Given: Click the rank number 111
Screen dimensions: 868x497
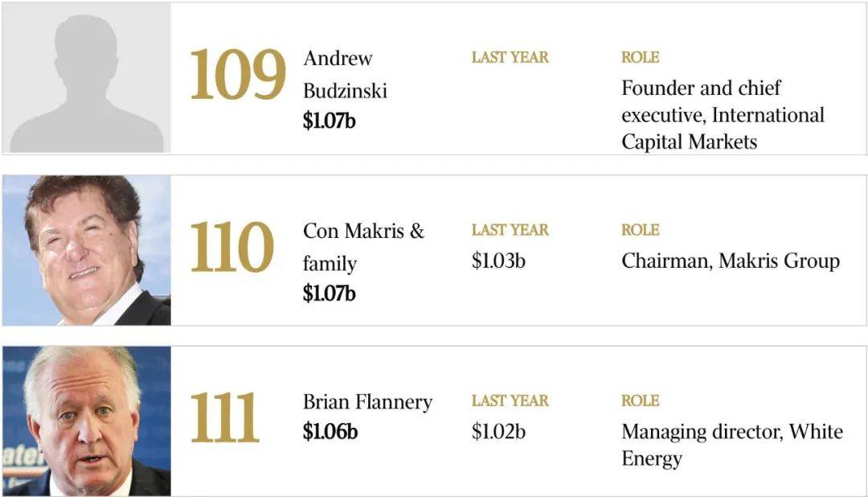Looking at the screenshot, I should [x=225, y=417].
